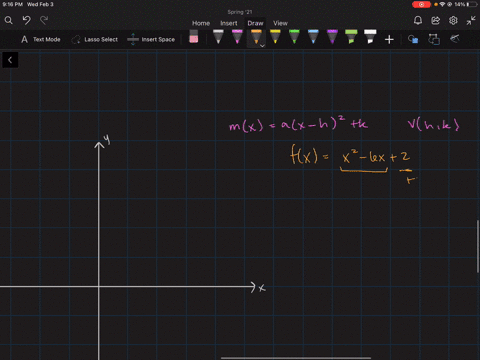Open the settings gear
Image resolution: width=480 pixels, height=360 pixels.
click(453, 21)
